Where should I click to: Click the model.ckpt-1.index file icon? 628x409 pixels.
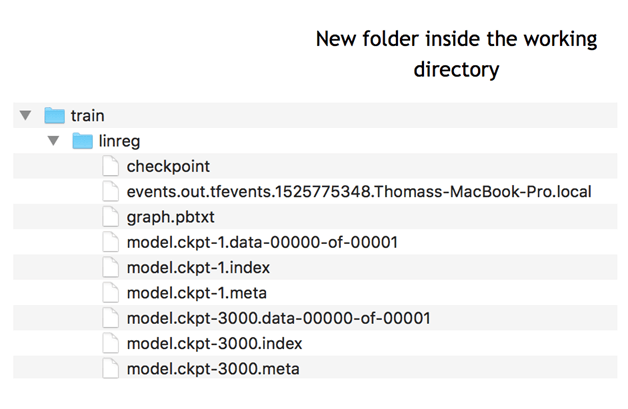click(x=112, y=268)
